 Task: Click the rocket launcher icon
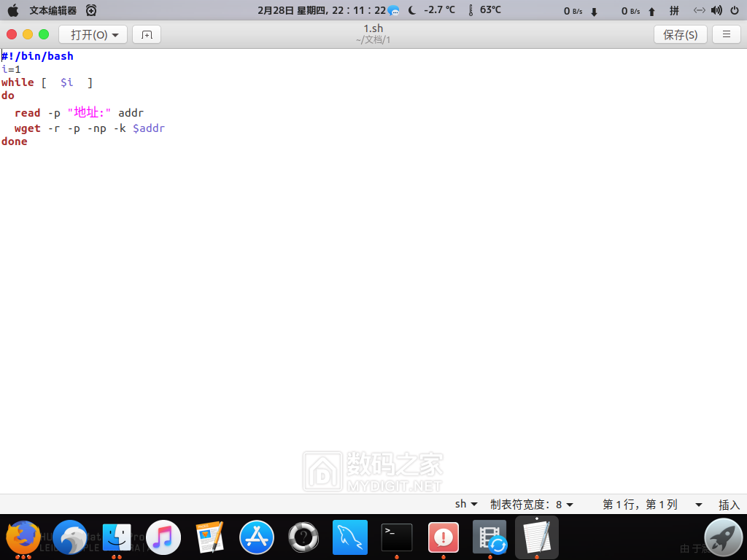coord(722,538)
